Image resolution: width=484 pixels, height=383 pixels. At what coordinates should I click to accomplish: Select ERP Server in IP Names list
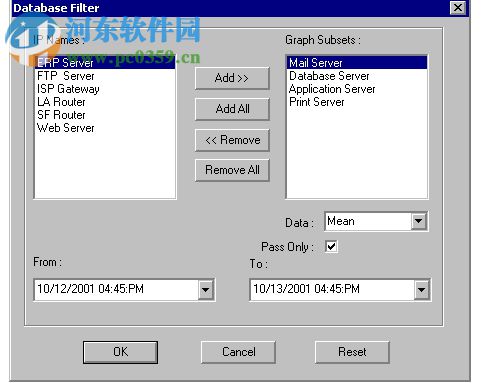tap(105, 63)
